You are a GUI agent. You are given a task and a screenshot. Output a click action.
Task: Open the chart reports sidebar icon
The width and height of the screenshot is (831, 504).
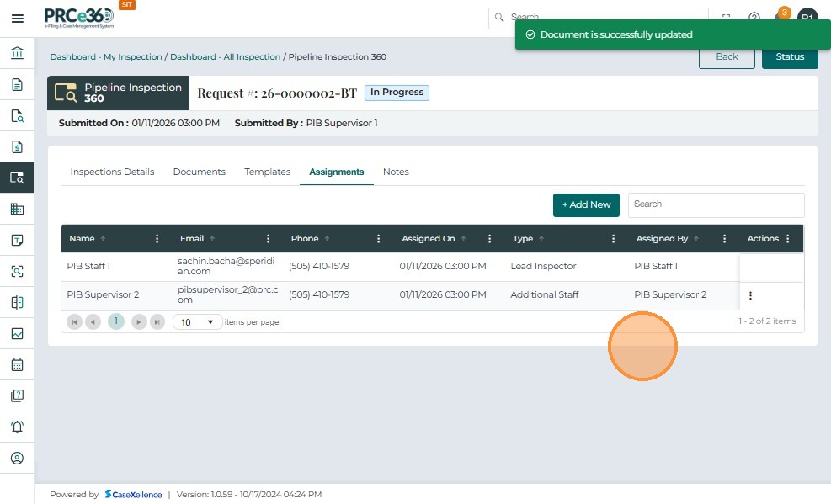pyautogui.click(x=17, y=333)
